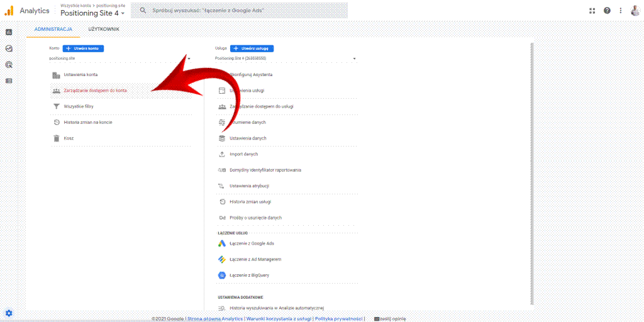Open the three-dot more options menu
The width and height of the screenshot is (644, 322).
(x=621, y=11)
